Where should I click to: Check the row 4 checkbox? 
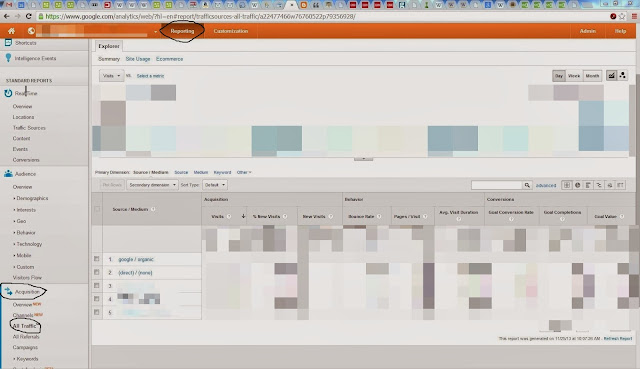click(x=97, y=299)
